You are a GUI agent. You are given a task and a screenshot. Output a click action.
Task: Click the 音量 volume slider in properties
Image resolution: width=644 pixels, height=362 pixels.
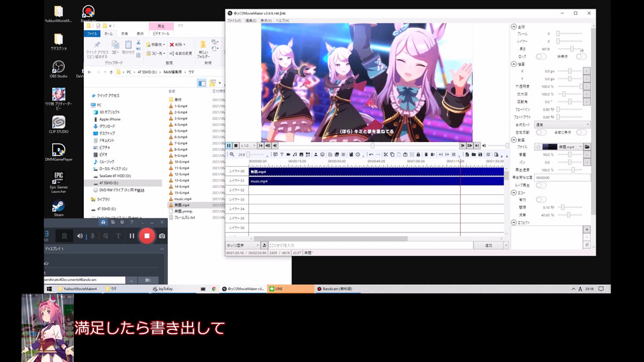tap(570, 154)
